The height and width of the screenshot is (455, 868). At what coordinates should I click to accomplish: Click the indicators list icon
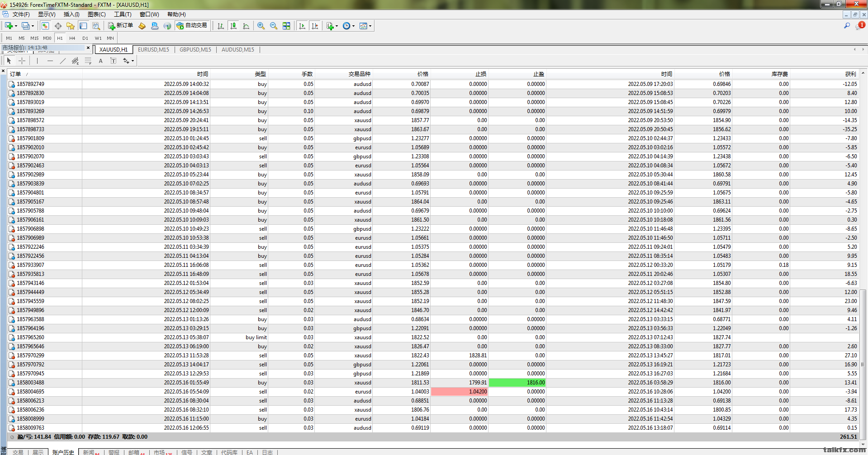tap(330, 26)
